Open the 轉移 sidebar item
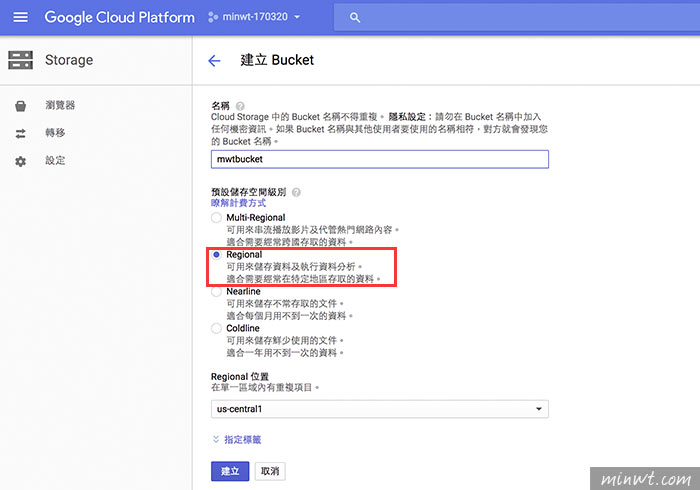The width and height of the screenshot is (700, 490). pos(55,133)
